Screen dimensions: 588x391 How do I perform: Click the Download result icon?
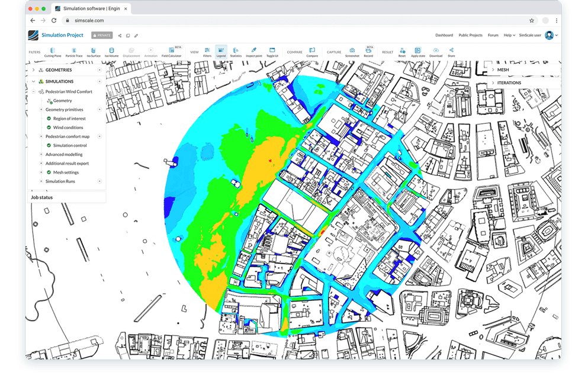click(436, 51)
